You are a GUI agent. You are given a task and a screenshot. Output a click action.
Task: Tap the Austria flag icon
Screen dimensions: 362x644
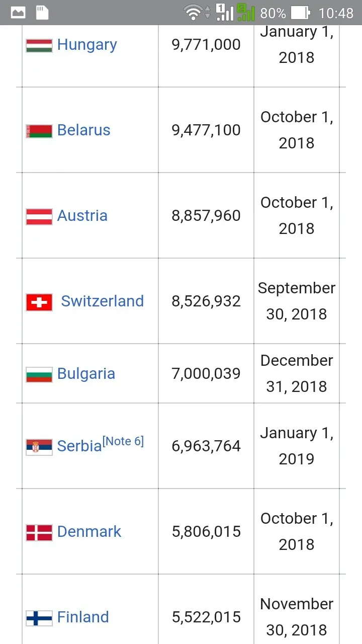point(39,216)
